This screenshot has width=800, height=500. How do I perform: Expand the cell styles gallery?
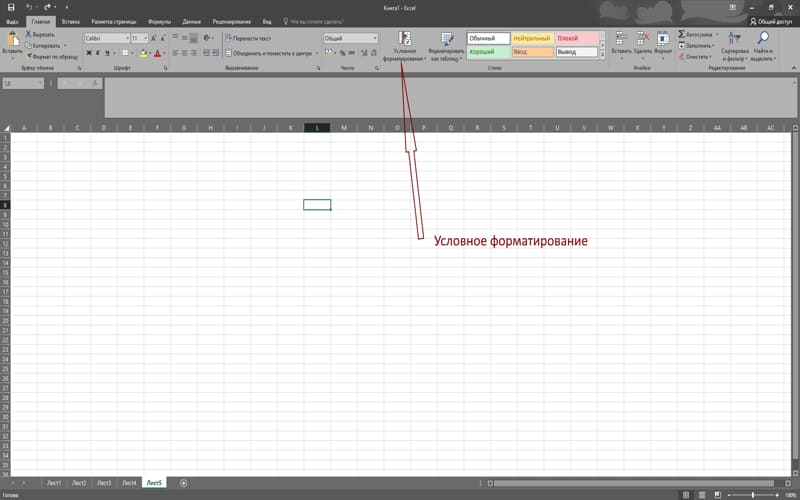click(603, 56)
